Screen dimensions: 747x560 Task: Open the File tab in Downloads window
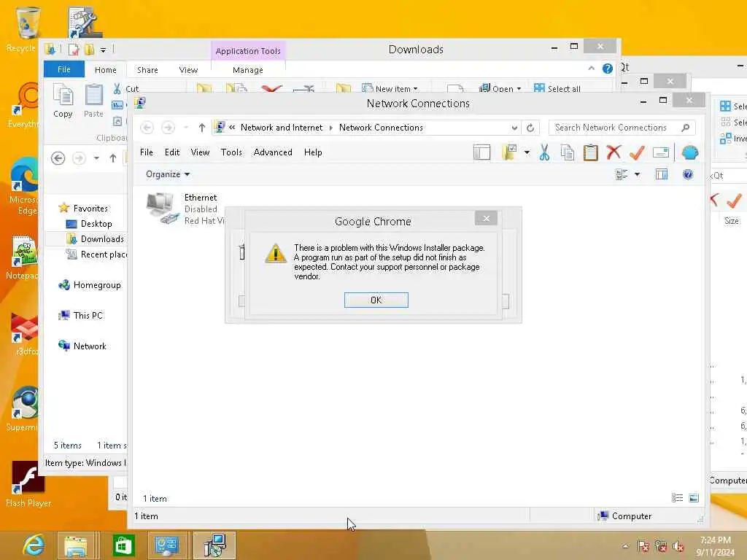coord(64,69)
